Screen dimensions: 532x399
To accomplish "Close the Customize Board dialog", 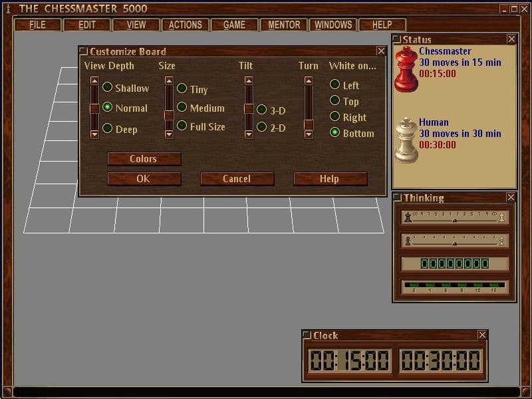I will pyautogui.click(x=381, y=51).
